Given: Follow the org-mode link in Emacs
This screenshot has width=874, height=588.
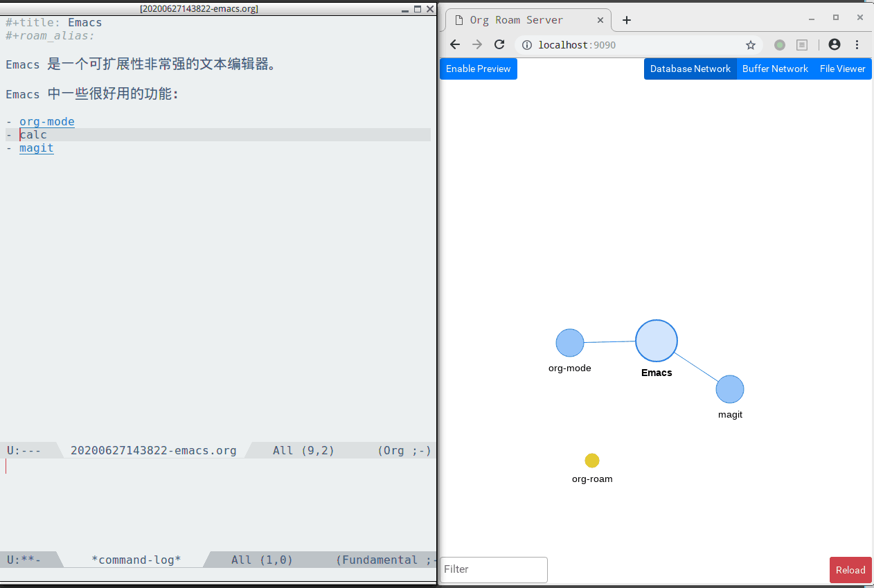Looking at the screenshot, I should point(47,122).
